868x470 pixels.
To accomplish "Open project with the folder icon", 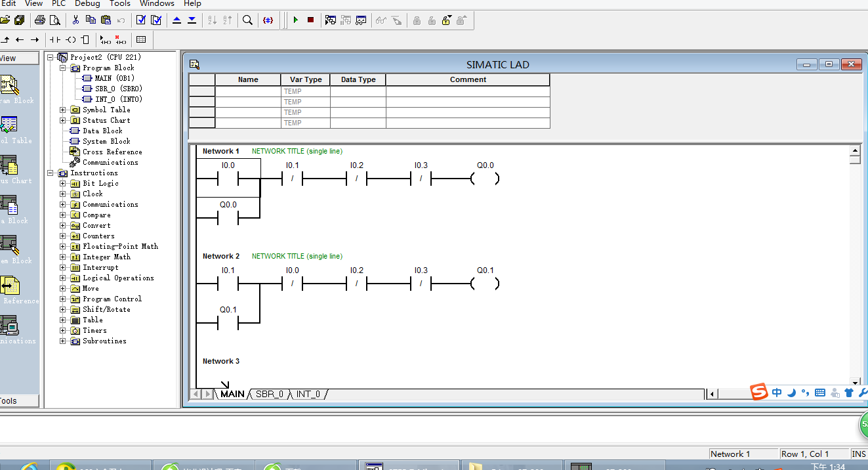I will click(4, 20).
